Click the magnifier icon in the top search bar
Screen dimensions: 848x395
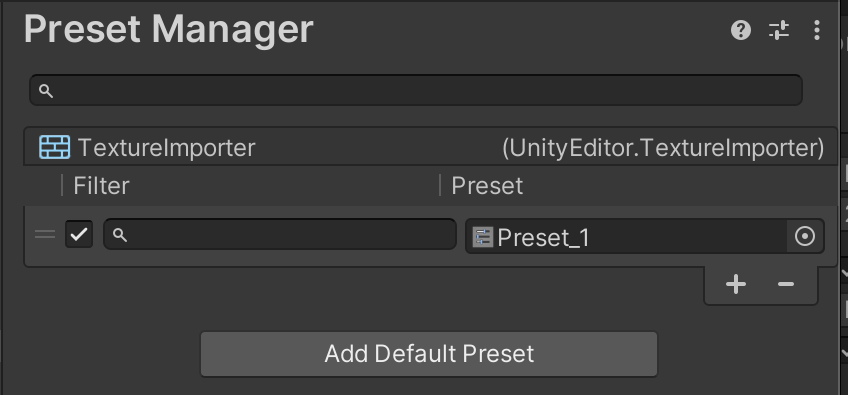point(46,91)
